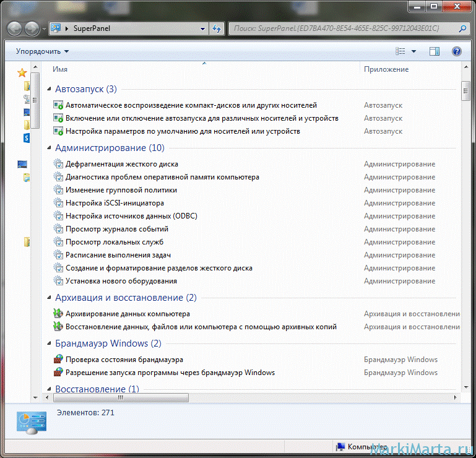Click the Computer icon in navigation pane
The height and width of the screenshot is (458, 476).
click(22, 164)
